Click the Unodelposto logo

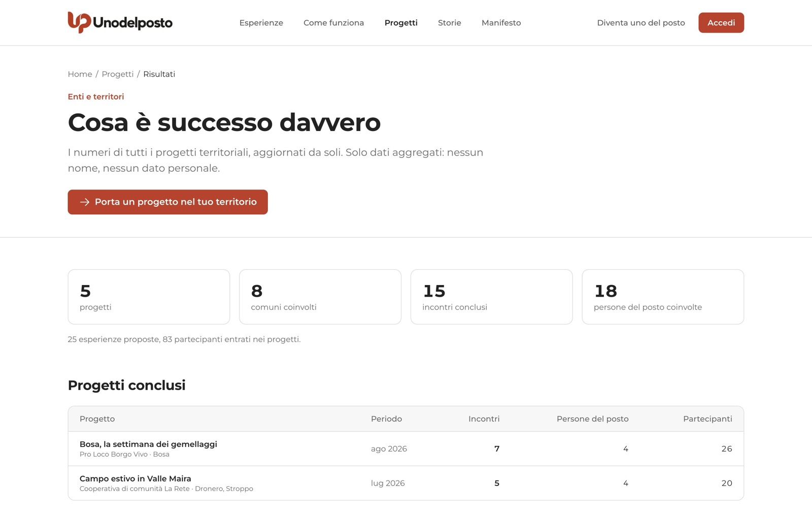pos(120,22)
